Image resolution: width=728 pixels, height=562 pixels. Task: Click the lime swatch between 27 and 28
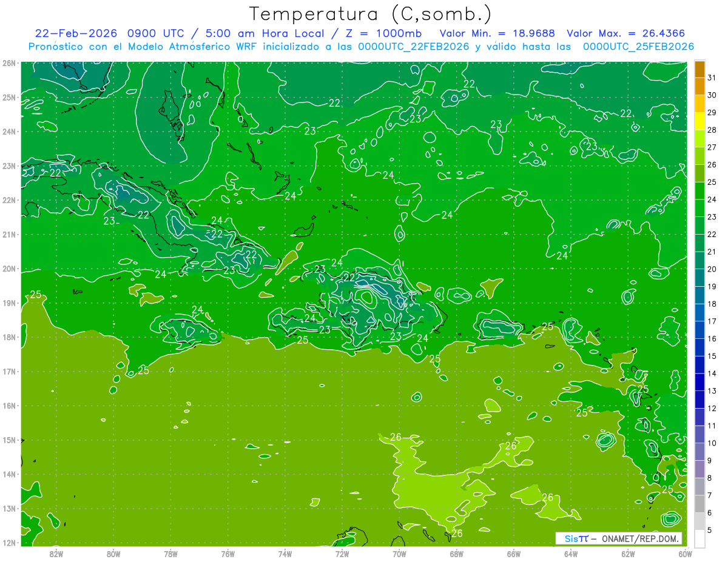coord(699,138)
